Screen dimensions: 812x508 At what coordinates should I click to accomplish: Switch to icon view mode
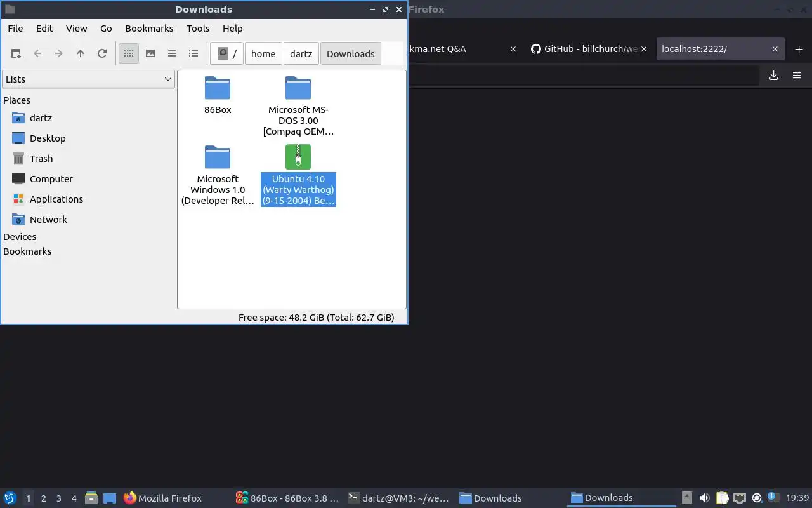pyautogui.click(x=129, y=54)
